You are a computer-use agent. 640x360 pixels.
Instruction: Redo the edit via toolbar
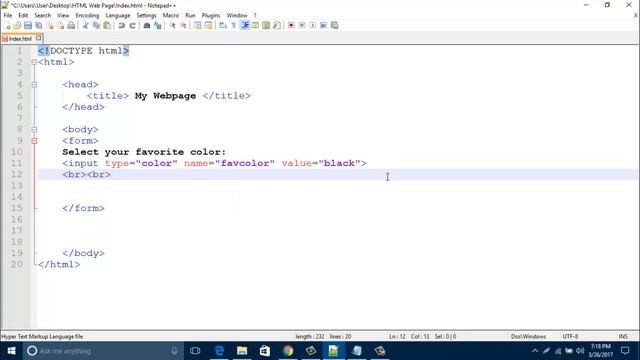tap(132, 25)
